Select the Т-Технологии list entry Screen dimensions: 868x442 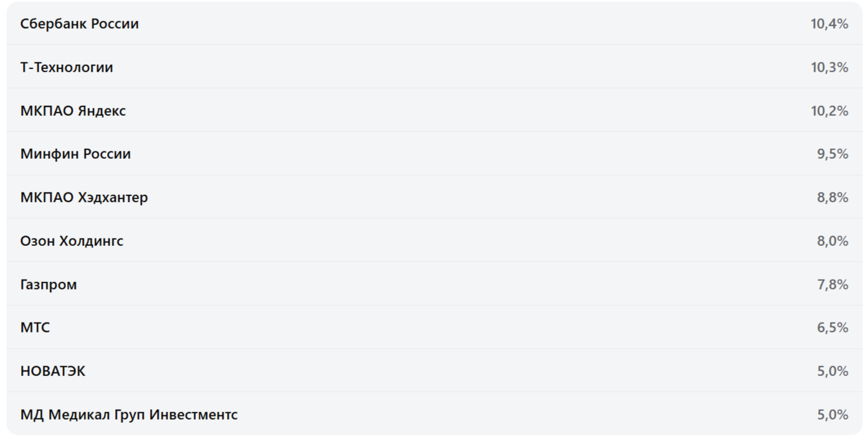tap(67, 67)
